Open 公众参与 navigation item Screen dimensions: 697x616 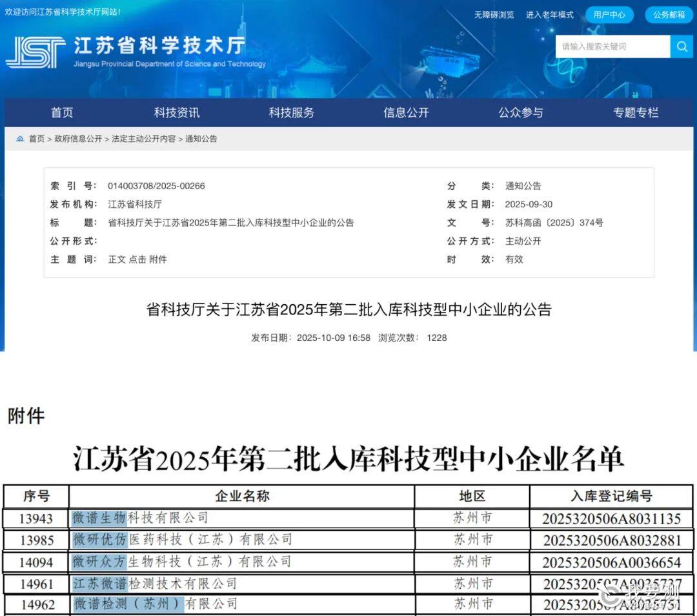[521, 112]
